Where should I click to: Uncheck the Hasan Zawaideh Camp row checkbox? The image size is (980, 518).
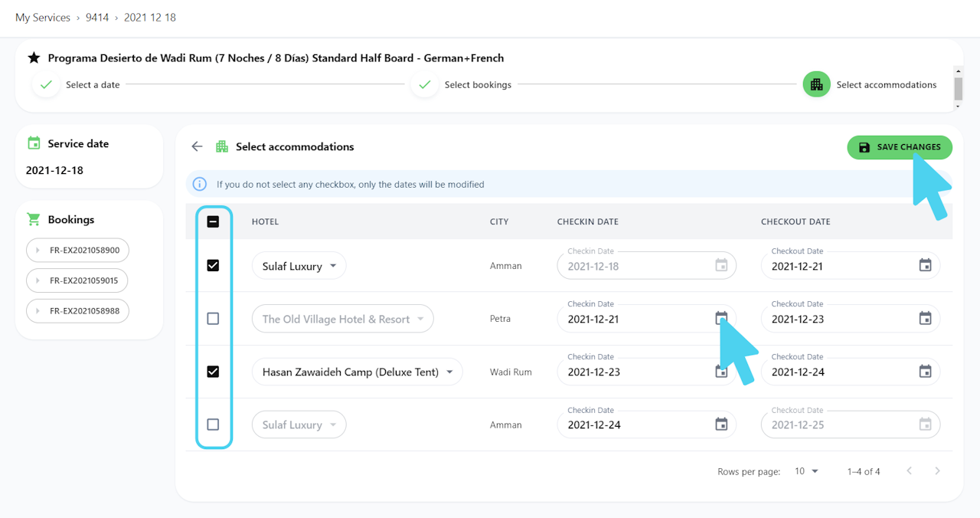[213, 372]
